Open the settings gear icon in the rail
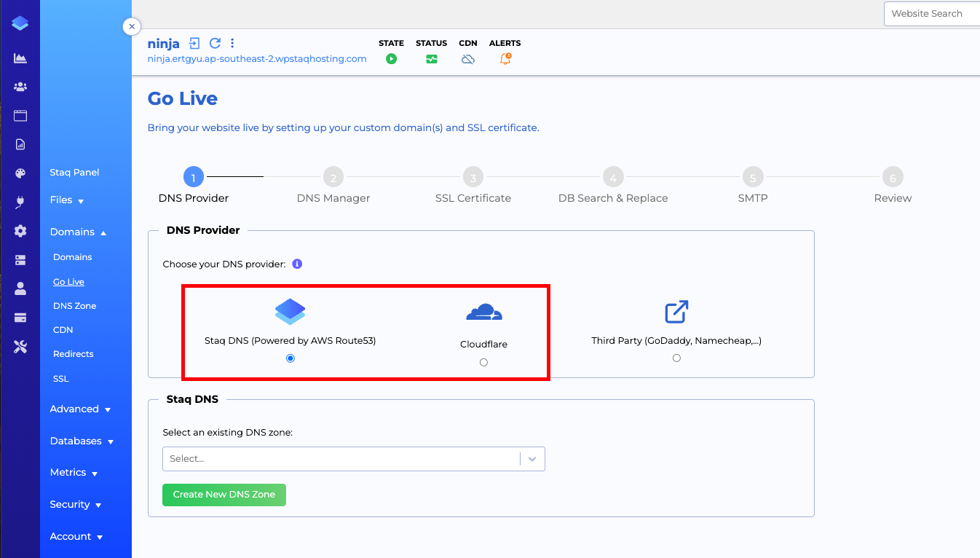Viewport: 980px width, 558px height. tap(20, 231)
